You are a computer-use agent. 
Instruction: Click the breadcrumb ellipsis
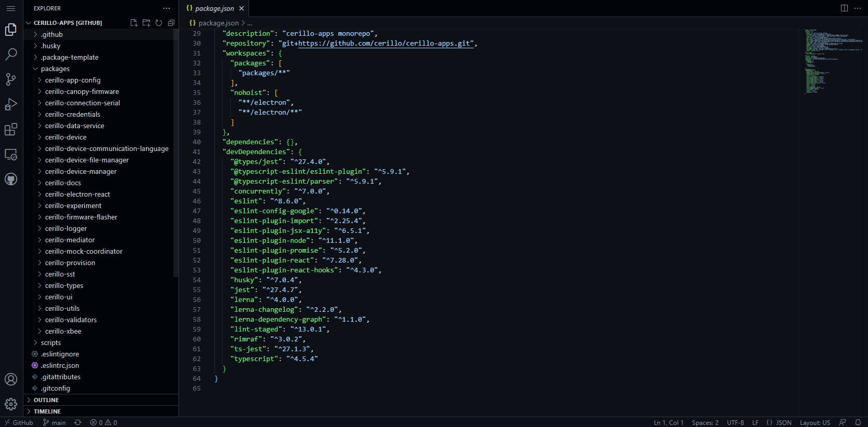pos(250,23)
